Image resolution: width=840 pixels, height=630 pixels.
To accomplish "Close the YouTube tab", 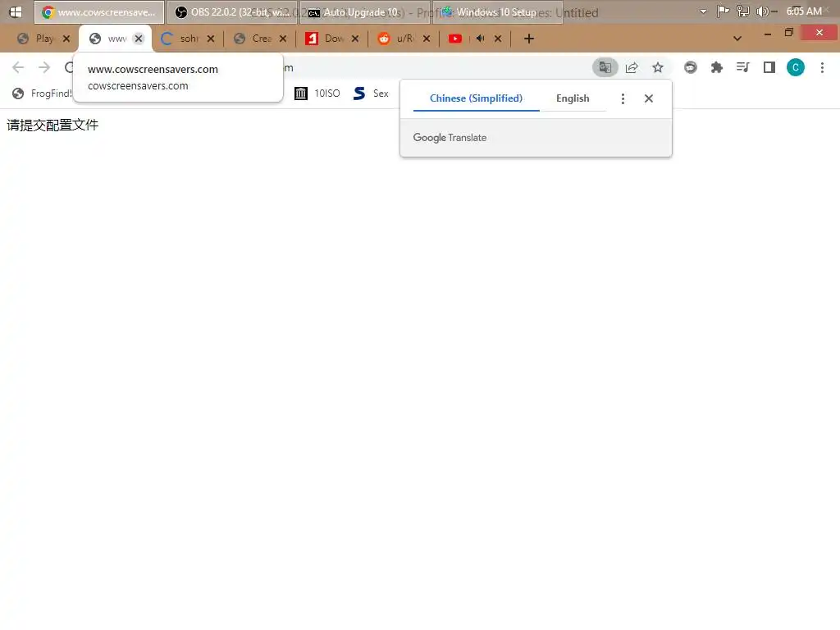I will pos(498,39).
